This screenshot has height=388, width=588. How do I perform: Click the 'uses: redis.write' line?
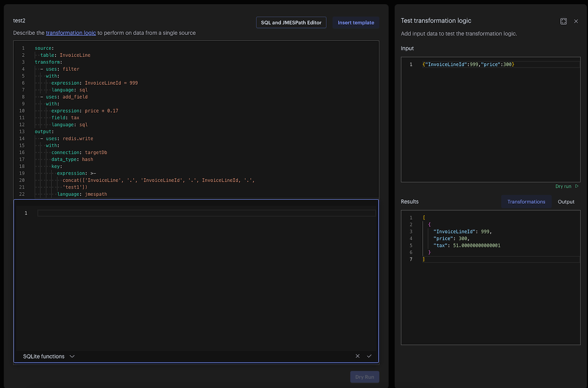point(69,138)
